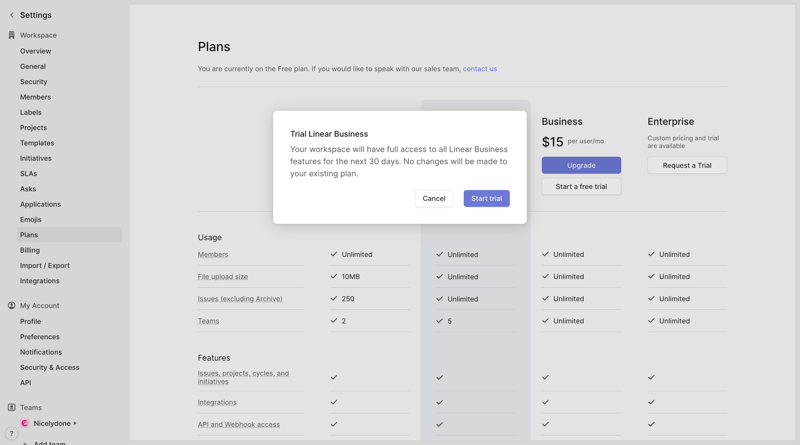Expand the Nicelydone team arrow
This screenshot has width=800, height=445.
click(75, 423)
